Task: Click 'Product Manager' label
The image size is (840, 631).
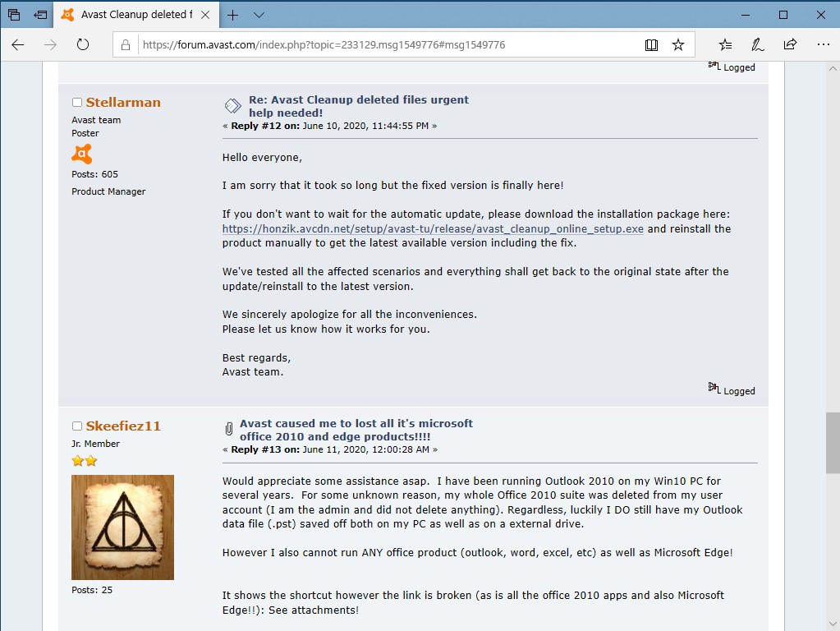Action: click(108, 191)
